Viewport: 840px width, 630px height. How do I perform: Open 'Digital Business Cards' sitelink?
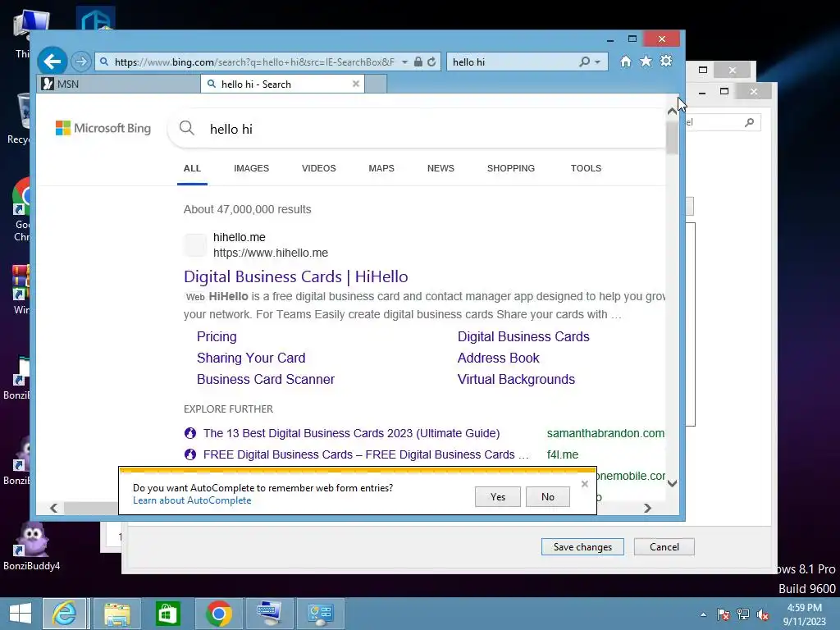point(523,336)
